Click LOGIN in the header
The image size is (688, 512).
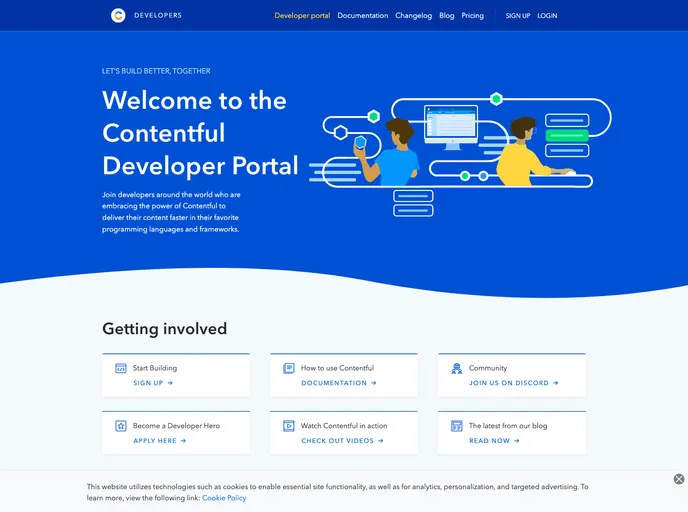[547, 15]
